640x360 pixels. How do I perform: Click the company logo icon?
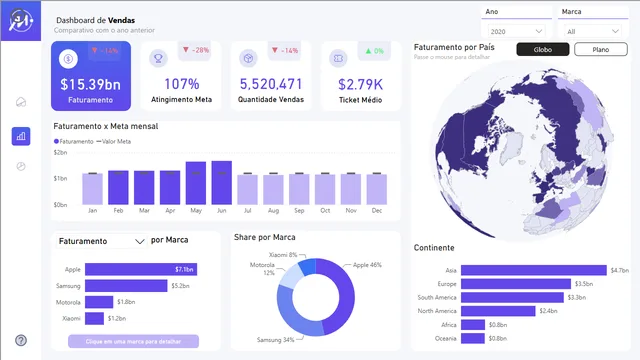coord(20,20)
